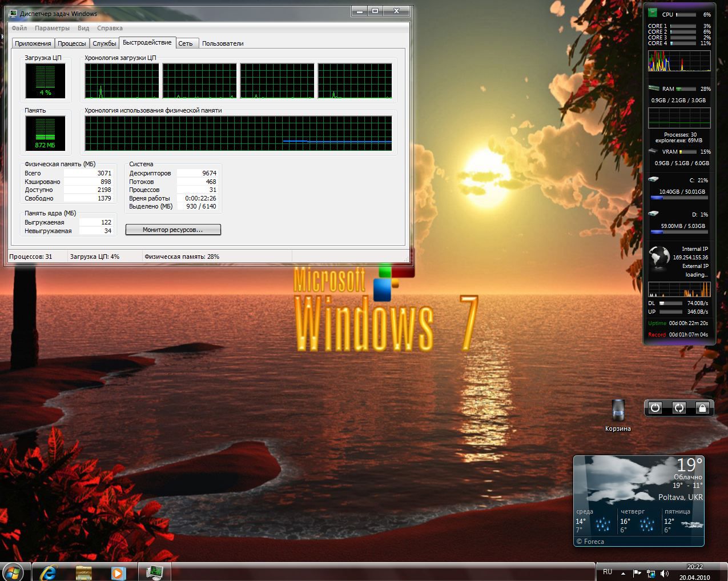This screenshot has width=728, height=581.
Task: Click the Дескрипторов value 9674
Action: pyautogui.click(x=209, y=173)
